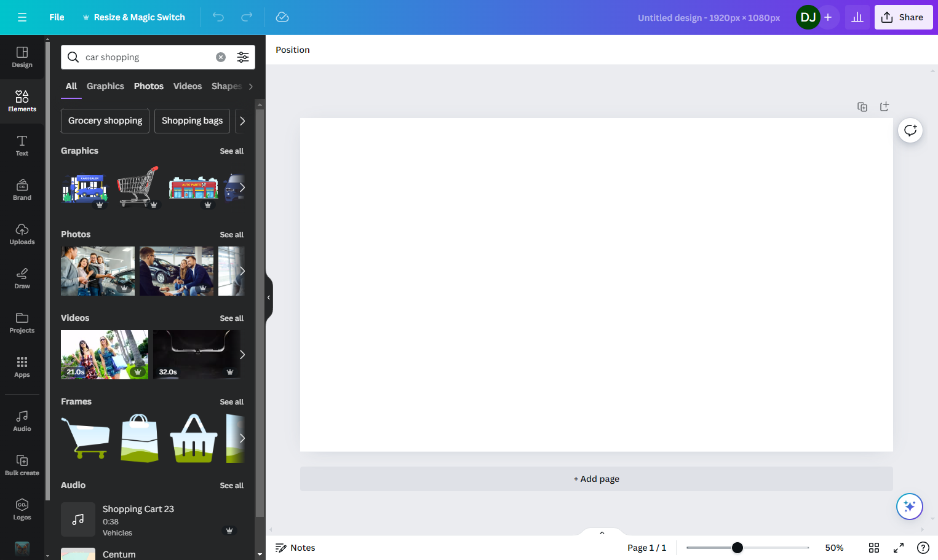Click the Undo arrow icon
The width and height of the screenshot is (938, 560).
pyautogui.click(x=218, y=17)
